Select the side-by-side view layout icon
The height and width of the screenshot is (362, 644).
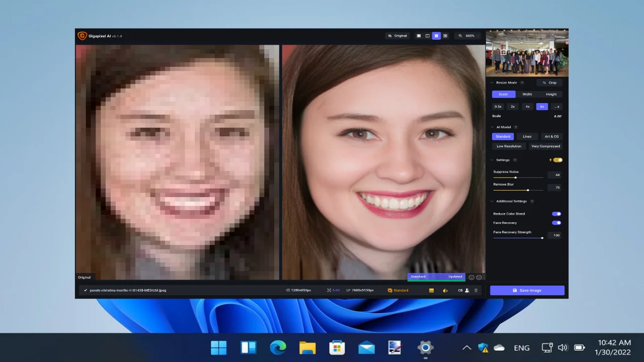(436, 36)
